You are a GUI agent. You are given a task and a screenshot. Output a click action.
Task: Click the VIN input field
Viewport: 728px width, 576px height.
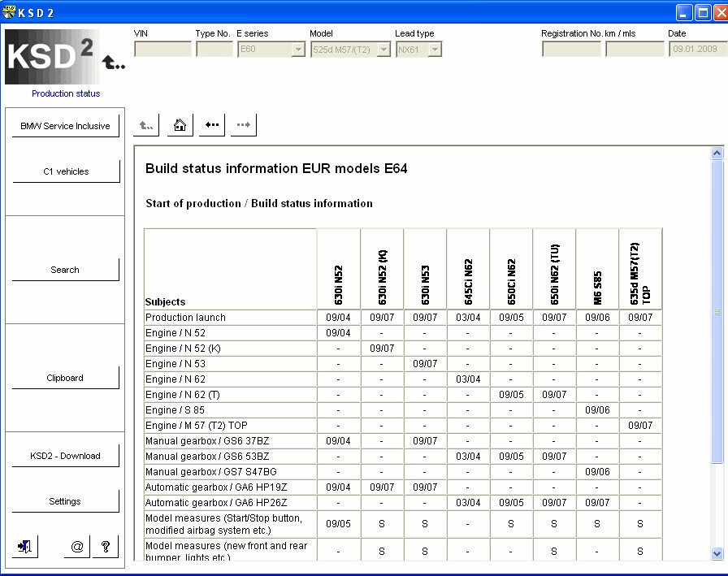162,50
